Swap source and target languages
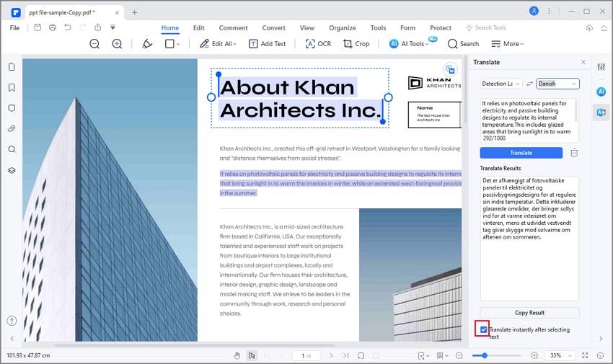Viewport: 613px width, 364px height. [529, 84]
